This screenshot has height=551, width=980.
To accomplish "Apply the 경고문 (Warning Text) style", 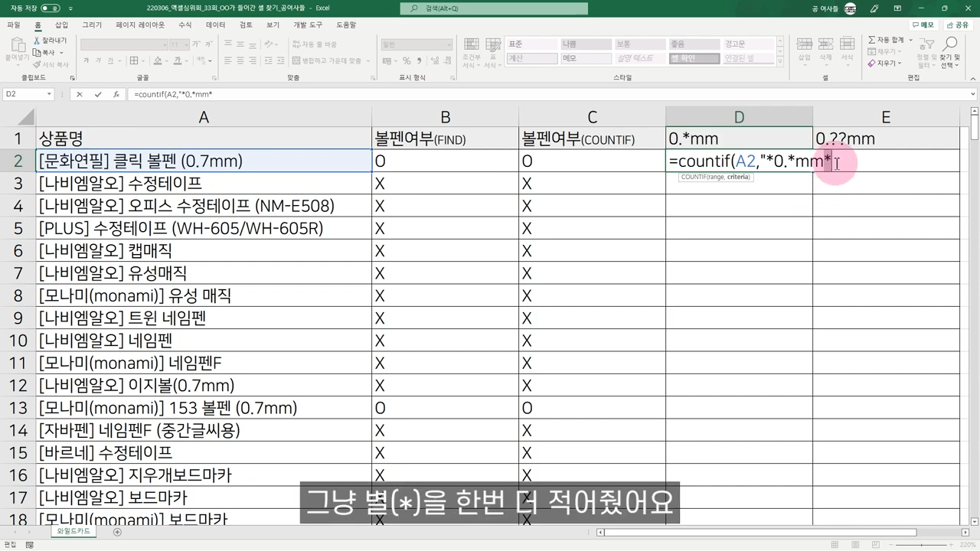I will [749, 44].
